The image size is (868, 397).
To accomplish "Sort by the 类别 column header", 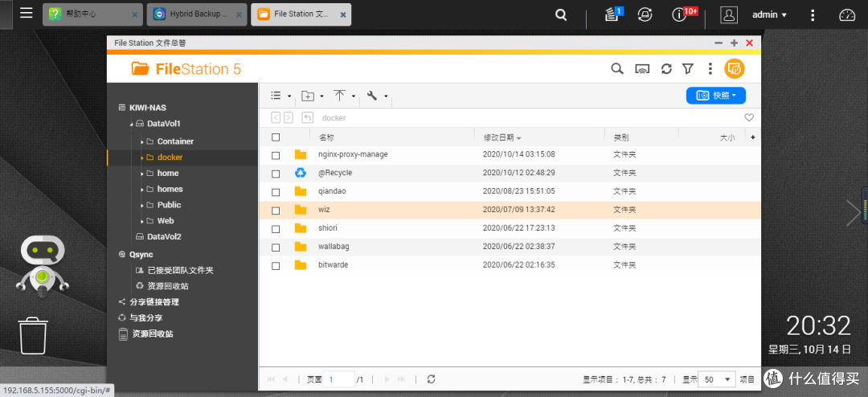I will (x=620, y=137).
